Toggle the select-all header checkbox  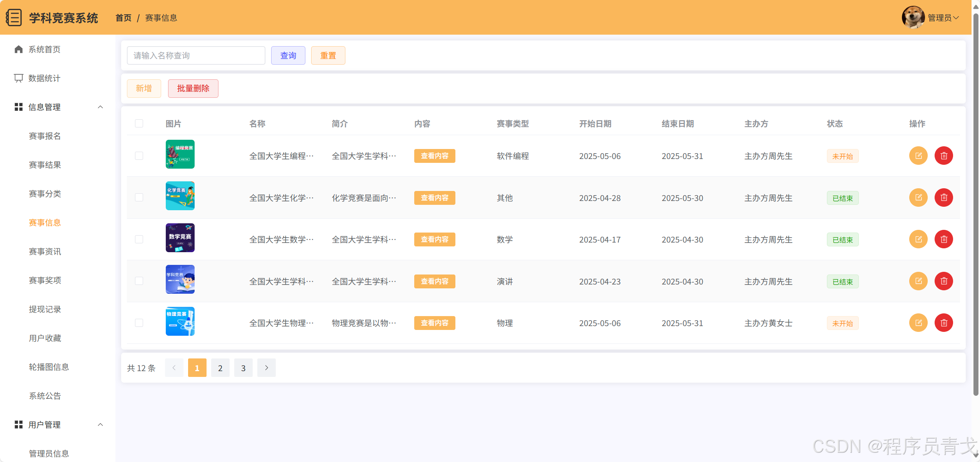click(x=139, y=124)
